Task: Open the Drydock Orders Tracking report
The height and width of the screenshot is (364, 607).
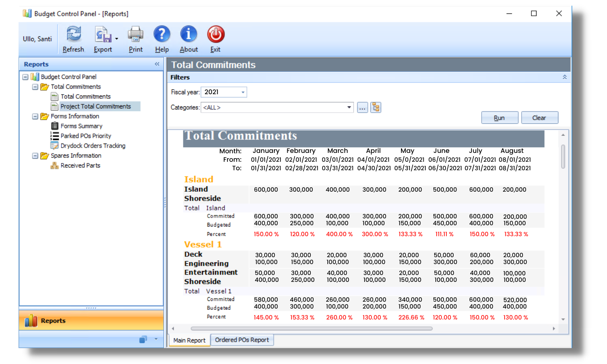Action: point(93,146)
